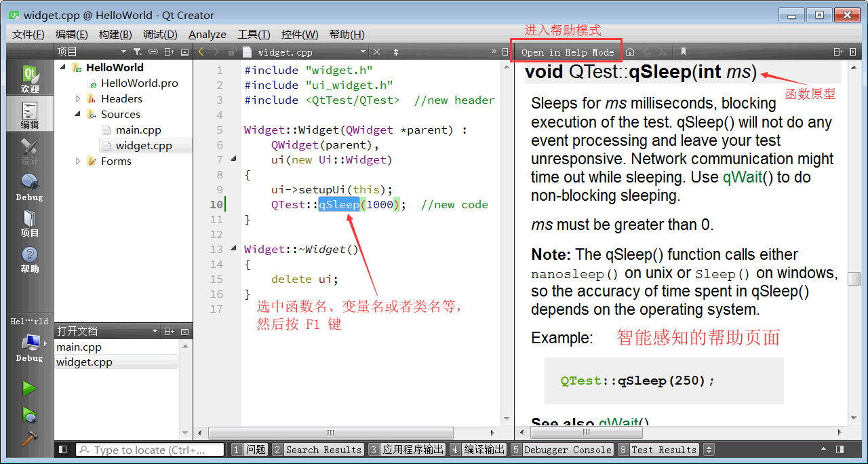Open Application Output (应用程序输出) pane
The width and height of the screenshot is (868, 464).
406,449
